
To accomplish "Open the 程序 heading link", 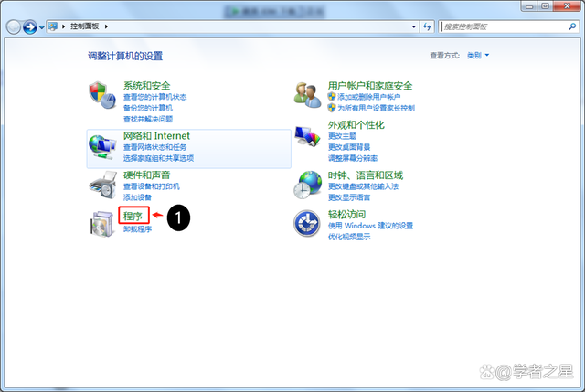I will [133, 216].
